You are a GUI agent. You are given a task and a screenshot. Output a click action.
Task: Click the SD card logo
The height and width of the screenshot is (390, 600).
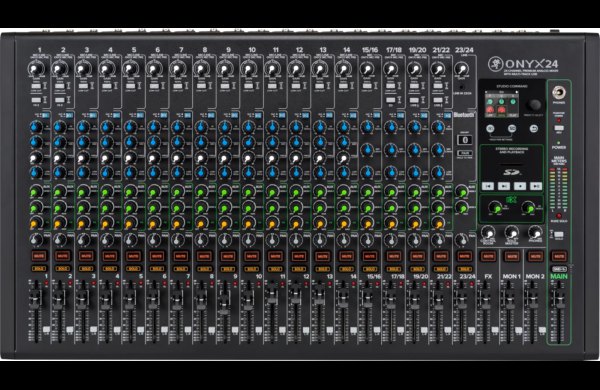(x=512, y=172)
